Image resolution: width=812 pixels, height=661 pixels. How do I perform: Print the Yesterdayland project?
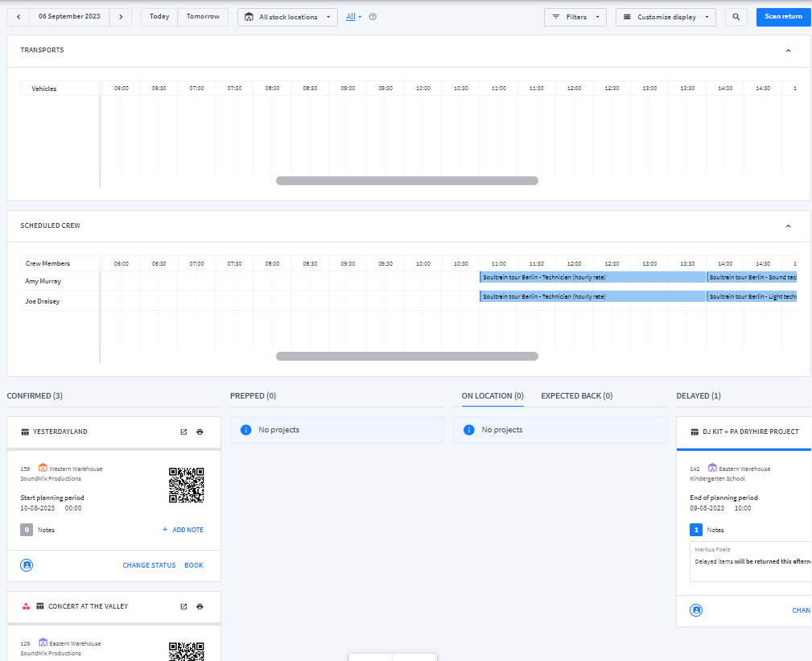(x=200, y=432)
